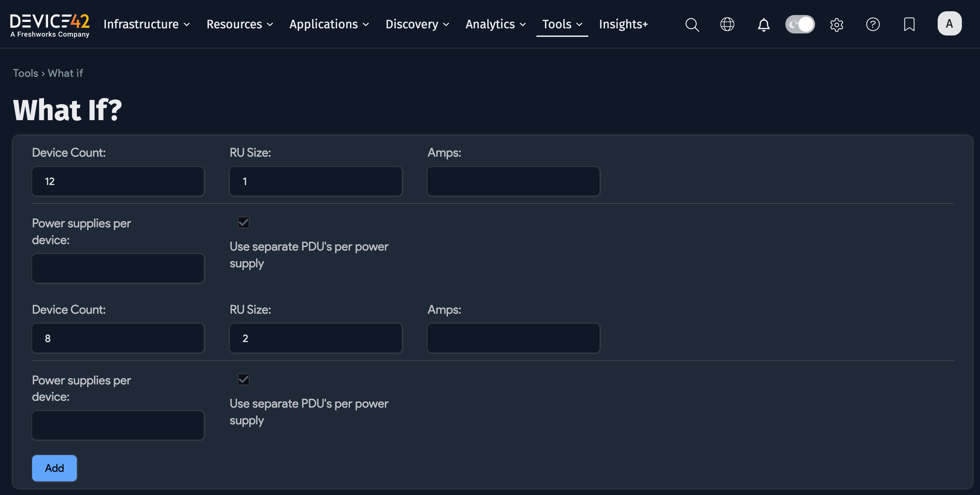Expand the Infrastructure dropdown menu
The width and height of the screenshot is (980, 495).
click(x=146, y=24)
